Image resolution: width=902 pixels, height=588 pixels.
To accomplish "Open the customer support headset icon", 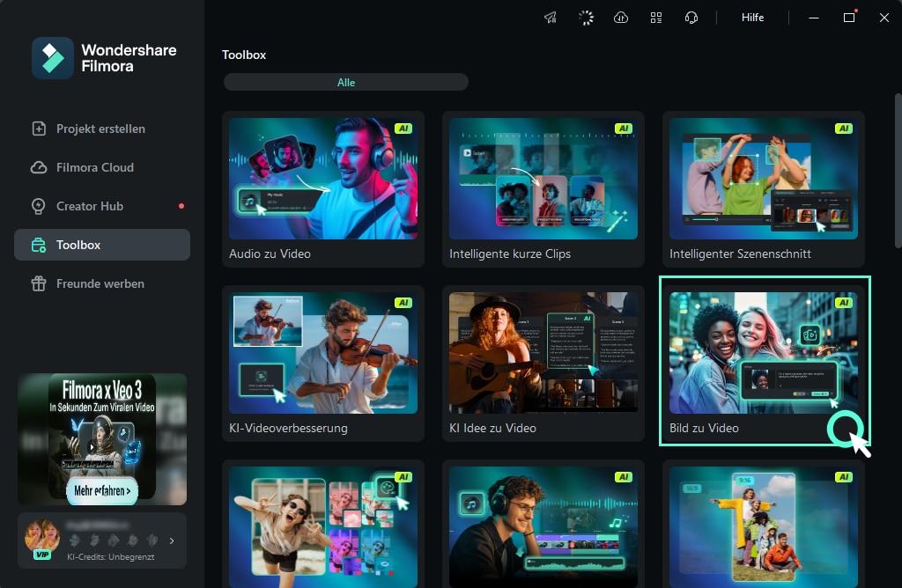I will tap(691, 18).
